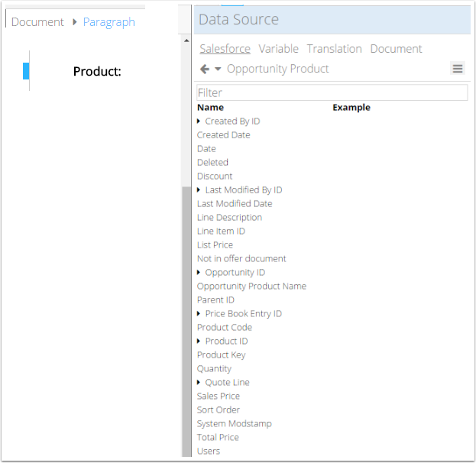Click the vertical scrollbar thumb
The height and width of the screenshot is (463, 476).
[x=186, y=321]
